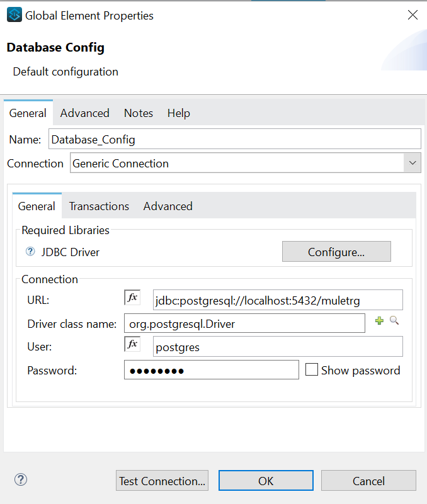Click the Configure button for JDBC Driver
Screen dimensions: 427x504
point(336,251)
